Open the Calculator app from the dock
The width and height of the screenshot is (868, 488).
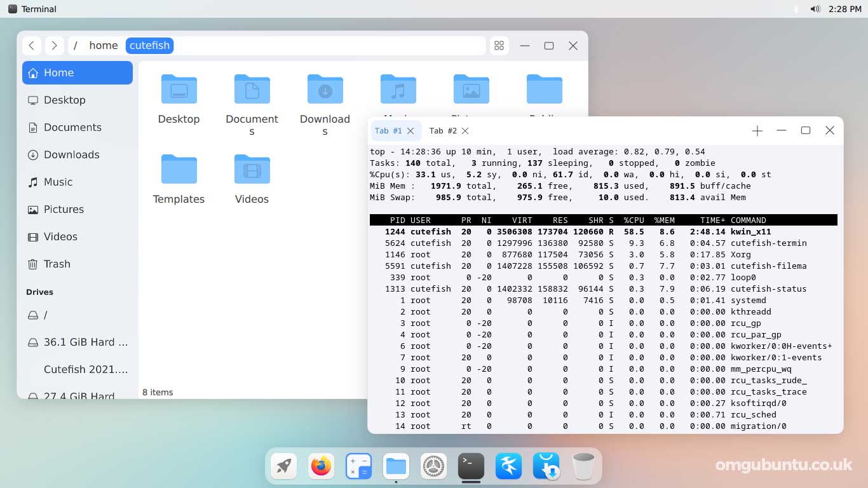pyautogui.click(x=358, y=466)
